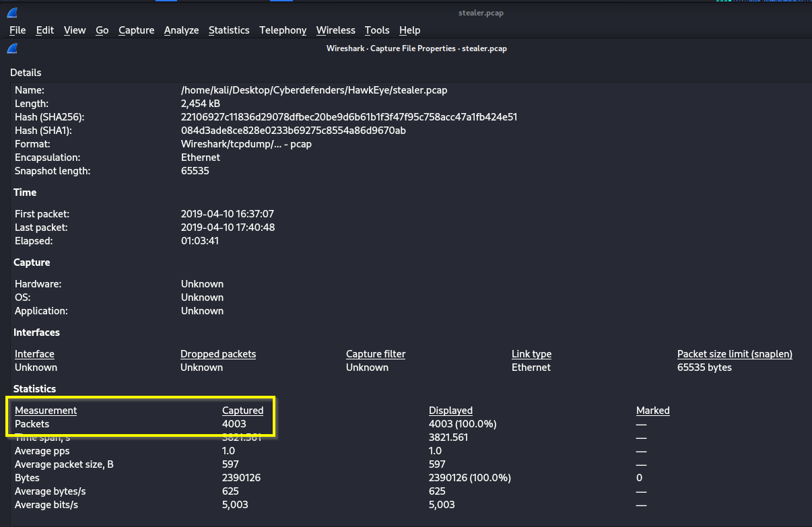
Task: Open the Edit menu
Action: coord(45,30)
